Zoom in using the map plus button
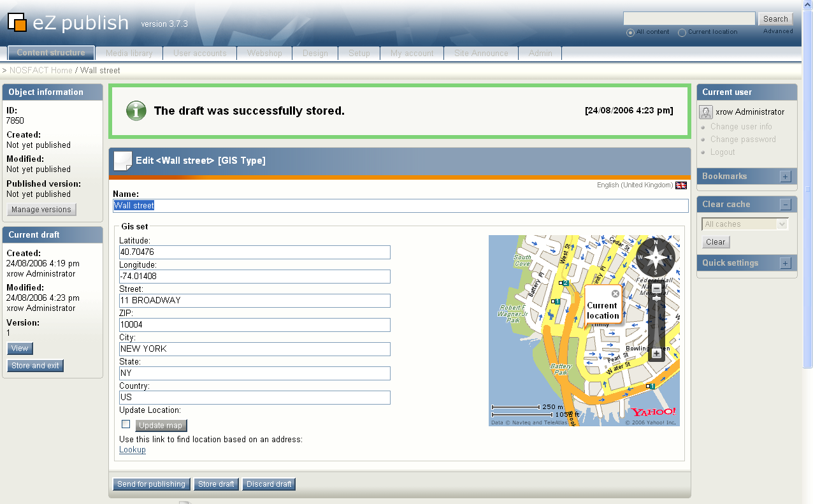 tap(656, 353)
